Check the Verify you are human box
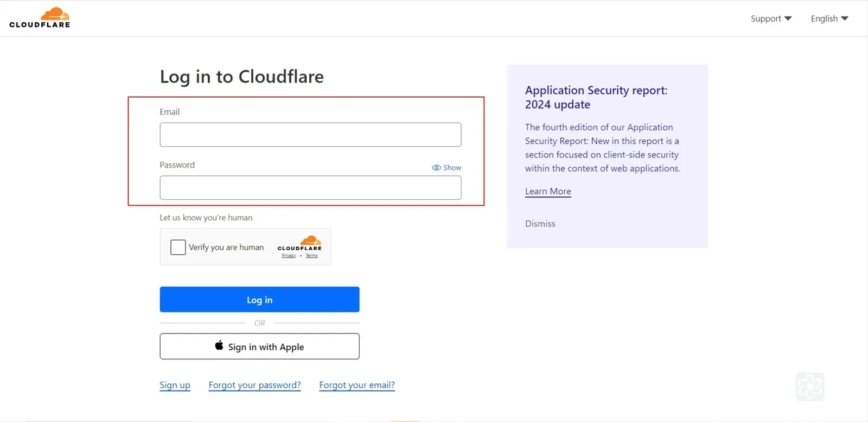Viewport: 868px width, 422px height. click(178, 247)
